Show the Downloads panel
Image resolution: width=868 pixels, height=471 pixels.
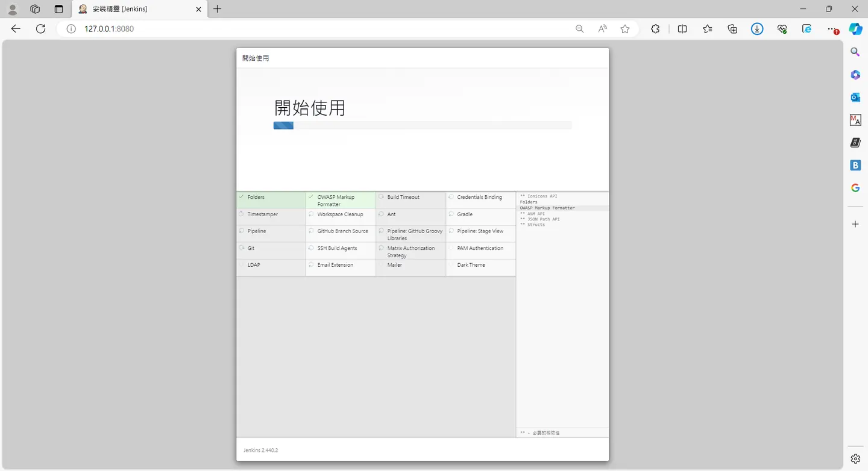[757, 28]
